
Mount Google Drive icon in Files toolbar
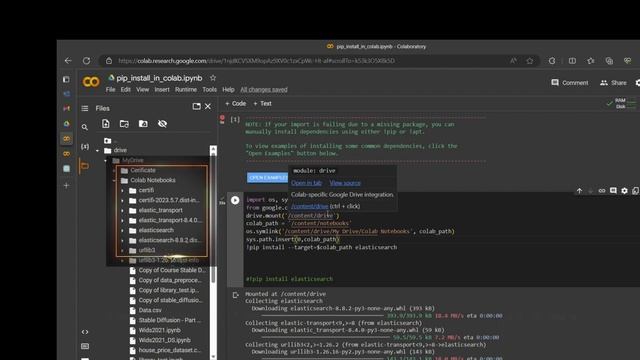tap(143, 124)
